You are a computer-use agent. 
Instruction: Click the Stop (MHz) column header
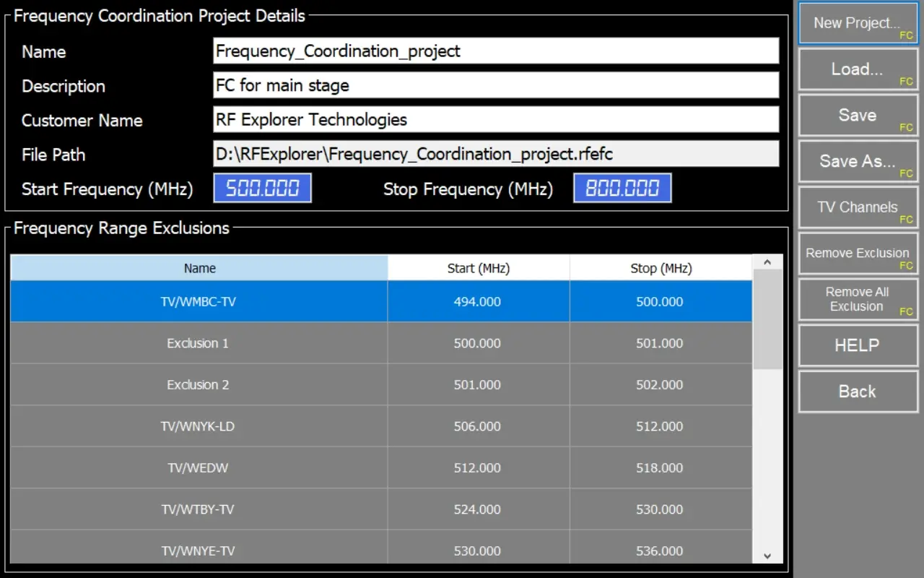pyautogui.click(x=661, y=268)
